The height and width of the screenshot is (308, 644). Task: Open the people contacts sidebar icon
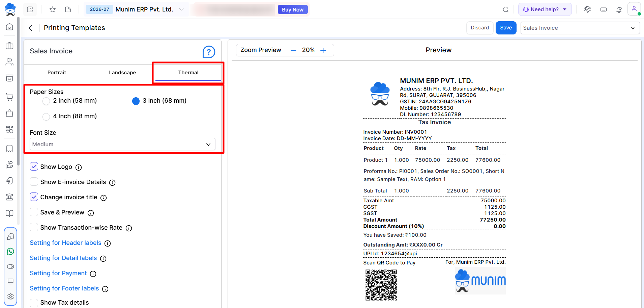tap(10, 62)
